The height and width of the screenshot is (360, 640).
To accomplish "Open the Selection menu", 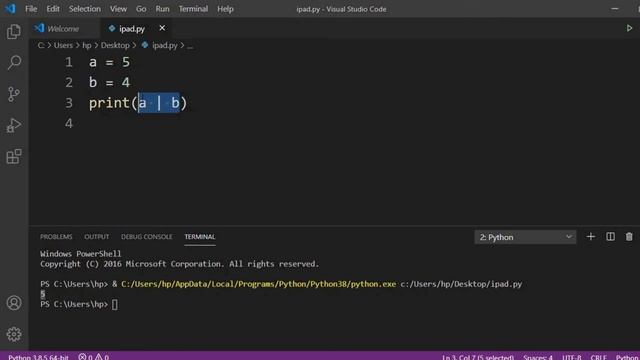I will [84, 9].
